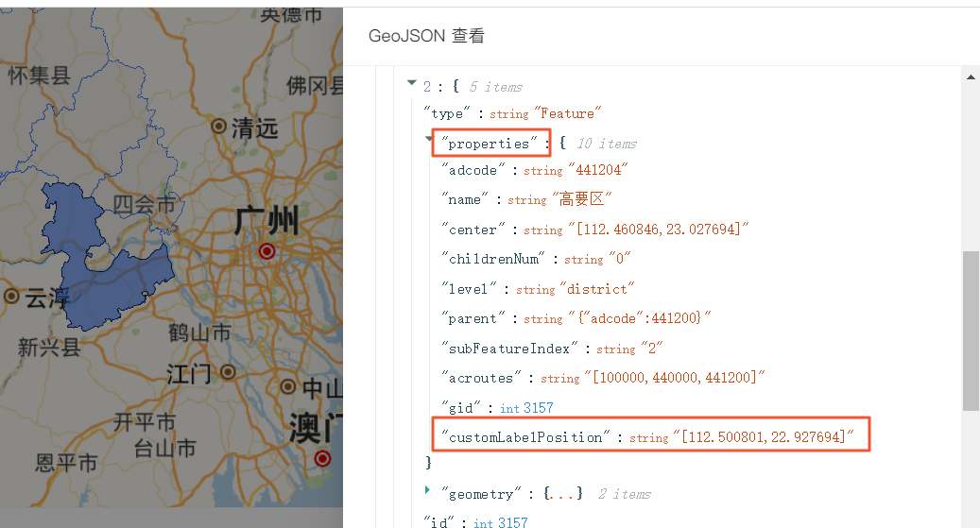Viewport: 980px width, 528px height.
Task: Click the customLabelPosition coordinate value
Action: (764, 436)
